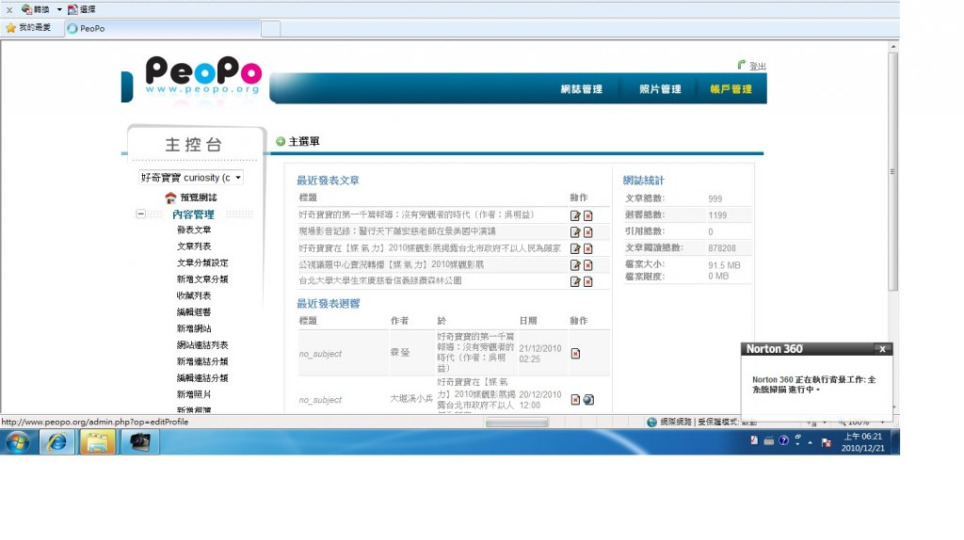Open the 網誌管理 navigation menu
The width and height of the screenshot is (964, 540).
[x=581, y=89]
